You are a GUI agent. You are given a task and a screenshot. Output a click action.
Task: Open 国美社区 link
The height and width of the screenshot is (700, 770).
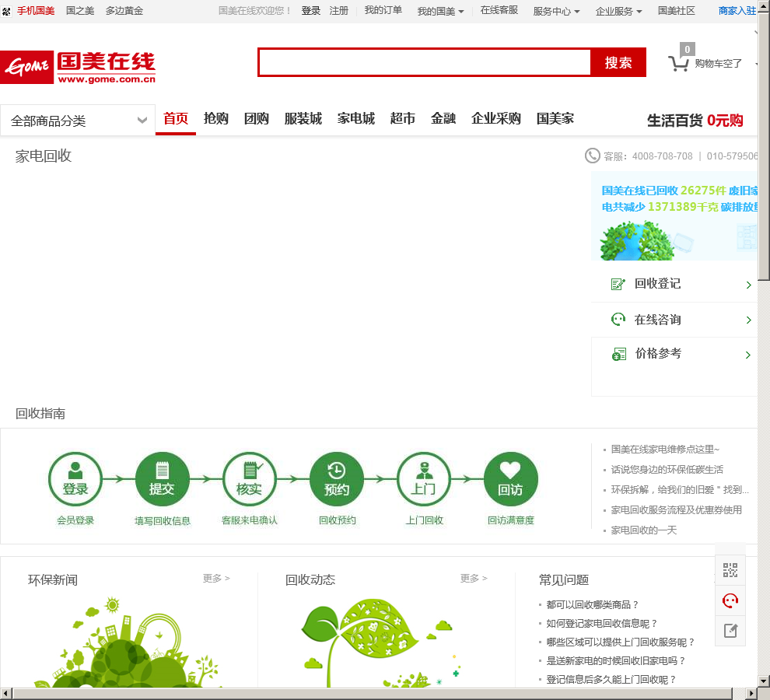[676, 11]
